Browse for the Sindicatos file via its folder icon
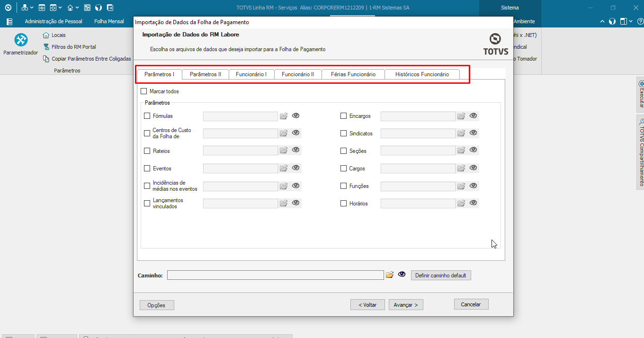 [461, 133]
